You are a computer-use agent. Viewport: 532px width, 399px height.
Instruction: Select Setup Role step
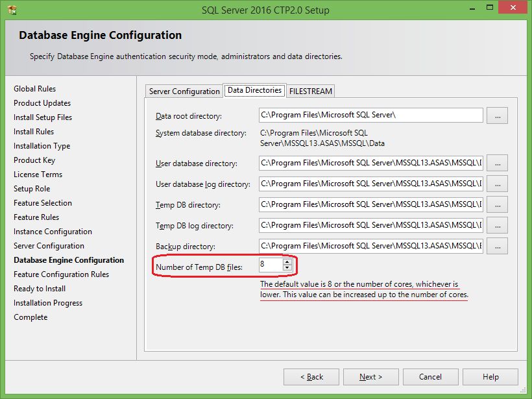pos(32,188)
